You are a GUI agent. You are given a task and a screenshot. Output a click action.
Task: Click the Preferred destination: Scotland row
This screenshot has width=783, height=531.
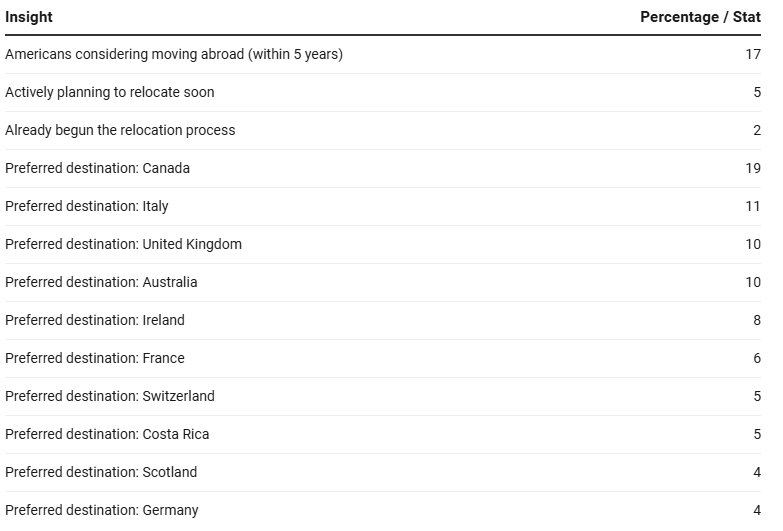(383, 472)
